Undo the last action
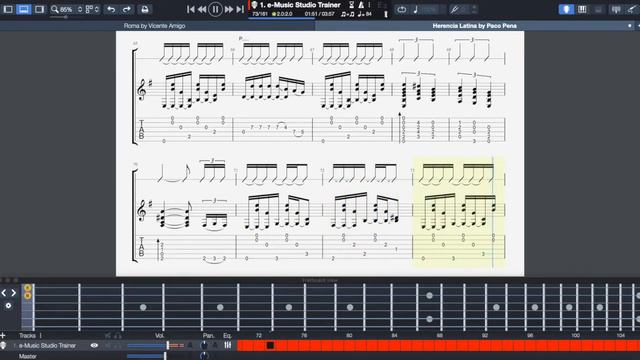The height and width of the screenshot is (360, 640). pyautogui.click(x=111, y=9)
